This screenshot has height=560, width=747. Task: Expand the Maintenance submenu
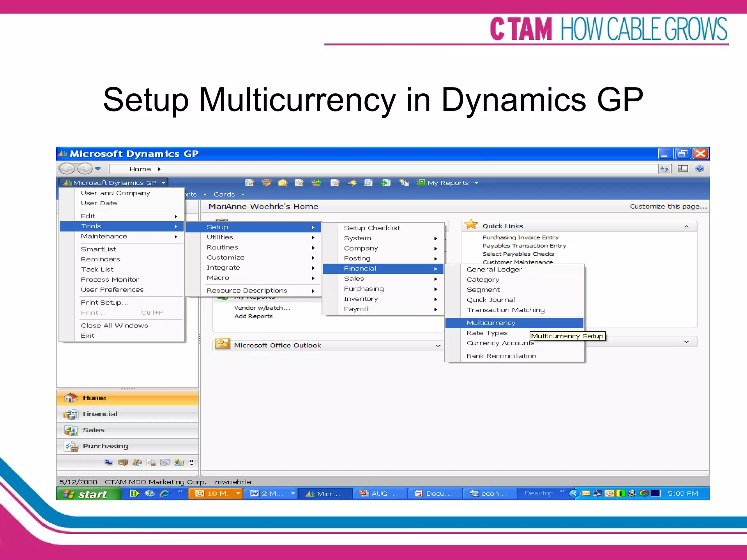122,236
